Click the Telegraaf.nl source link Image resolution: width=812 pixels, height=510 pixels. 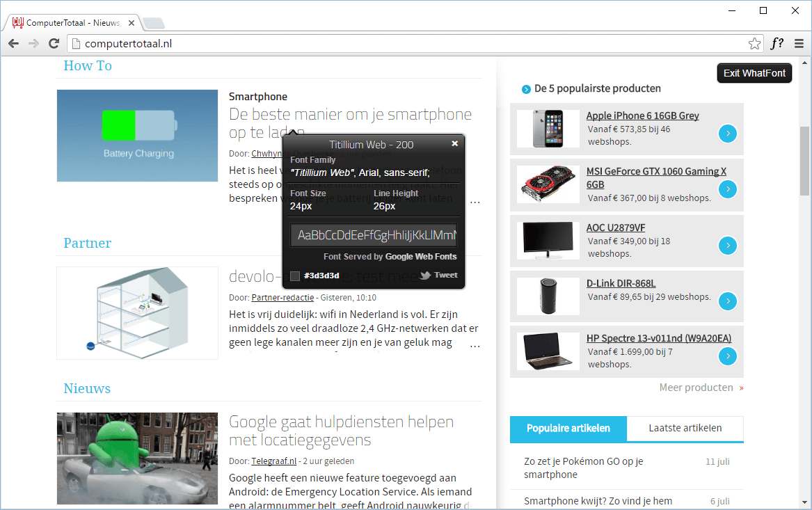pos(274,461)
